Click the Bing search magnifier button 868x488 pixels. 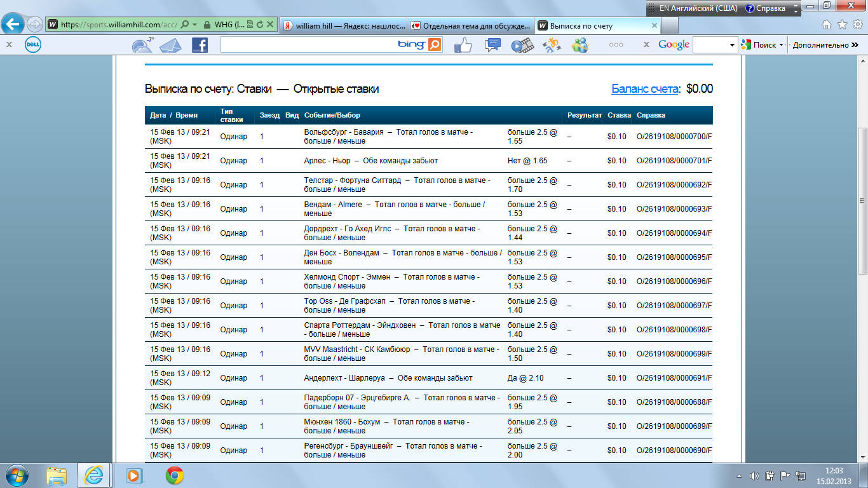pyautogui.click(x=435, y=44)
